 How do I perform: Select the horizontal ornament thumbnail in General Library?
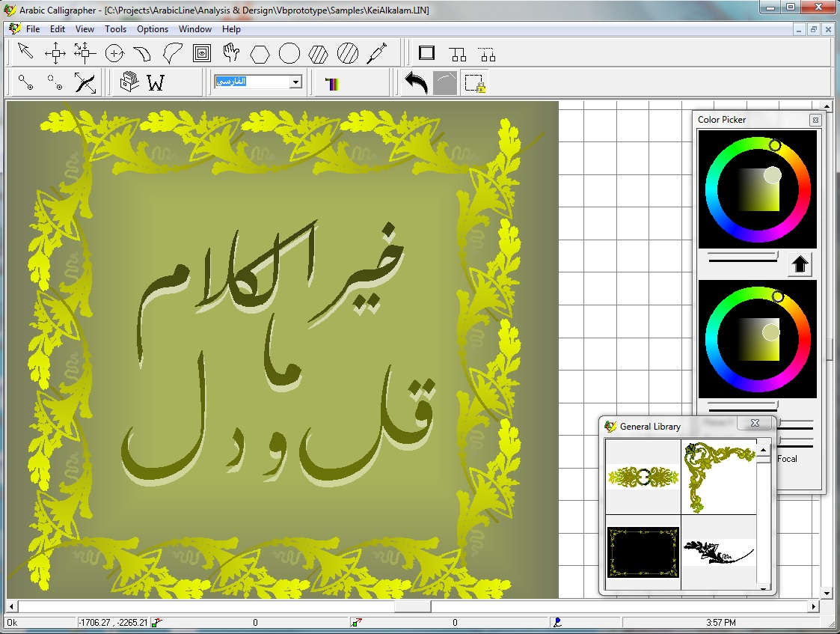(643, 477)
